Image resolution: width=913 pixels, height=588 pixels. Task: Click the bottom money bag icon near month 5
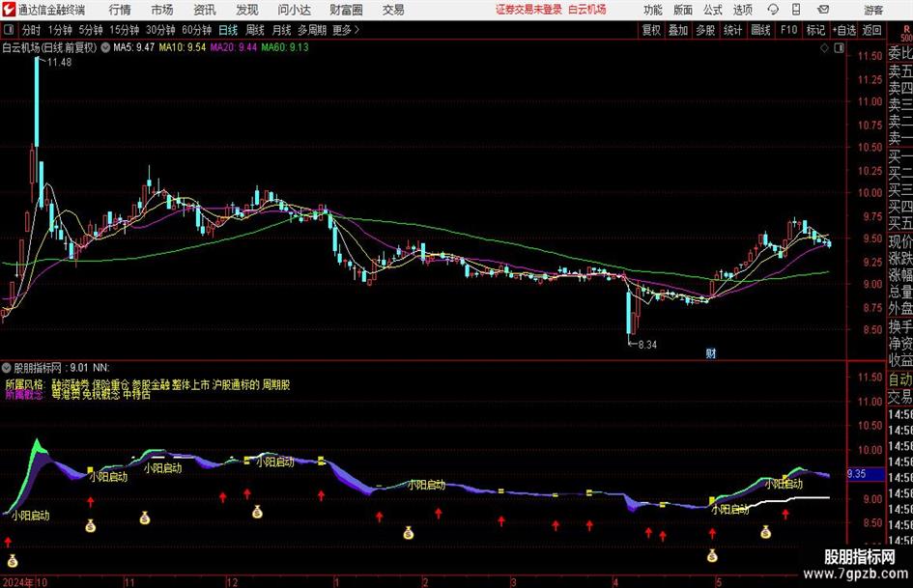pyautogui.click(x=712, y=556)
